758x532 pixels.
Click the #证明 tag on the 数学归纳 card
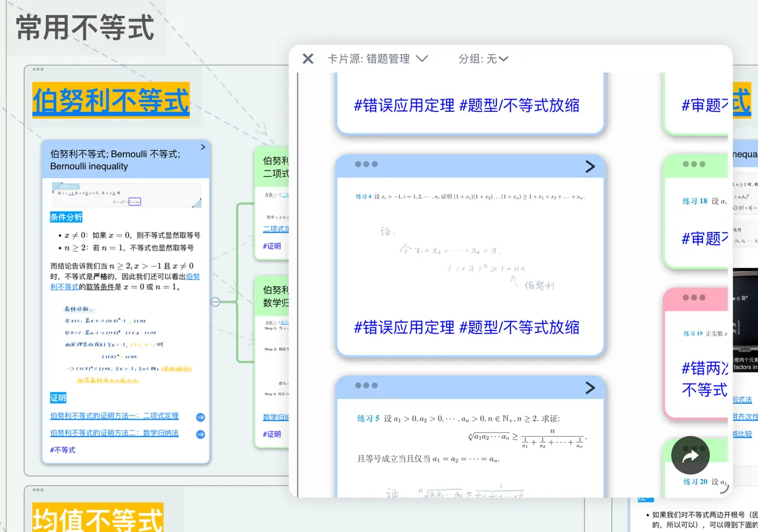pos(272,434)
